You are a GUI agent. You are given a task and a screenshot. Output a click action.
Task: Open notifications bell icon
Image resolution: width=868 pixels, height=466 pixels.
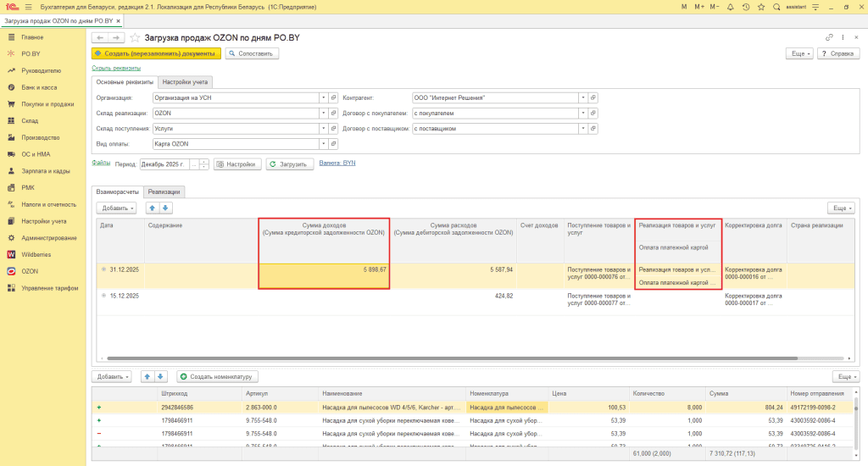(730, 7)
